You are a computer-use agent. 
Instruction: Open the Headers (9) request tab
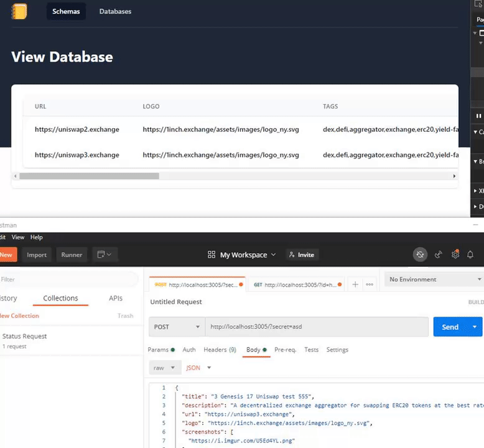220,350
